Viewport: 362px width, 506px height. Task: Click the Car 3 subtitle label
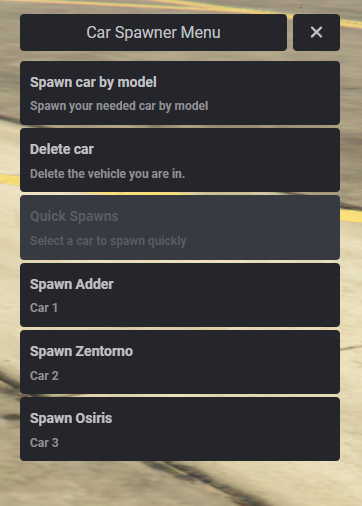(44, 443)
